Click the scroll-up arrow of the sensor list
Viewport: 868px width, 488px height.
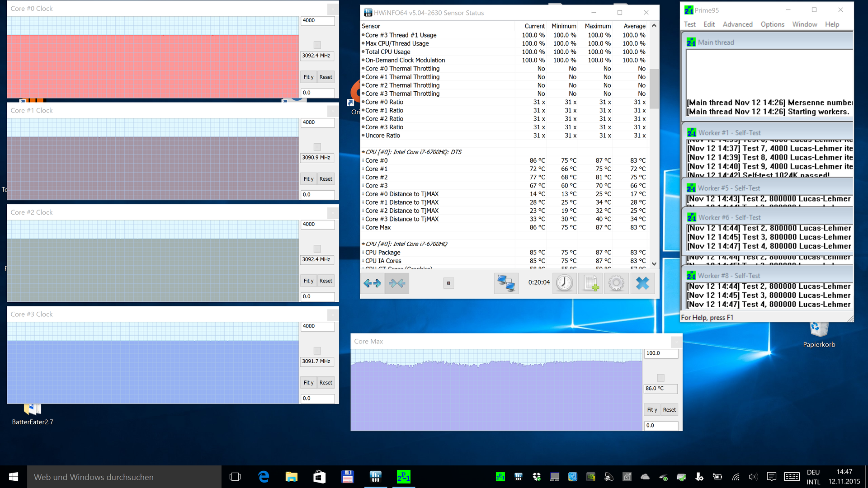click(x=654, y=26)
